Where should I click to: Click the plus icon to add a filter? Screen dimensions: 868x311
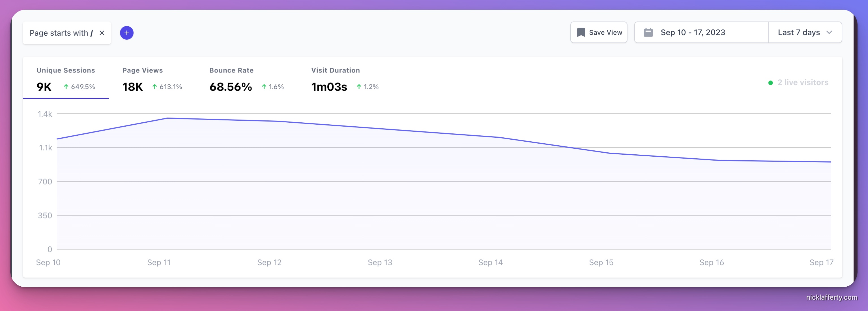point(126,32)
